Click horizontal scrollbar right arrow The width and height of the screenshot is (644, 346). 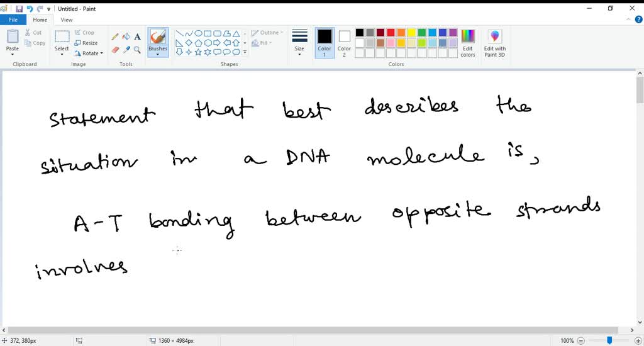click(x=631, y=330)
